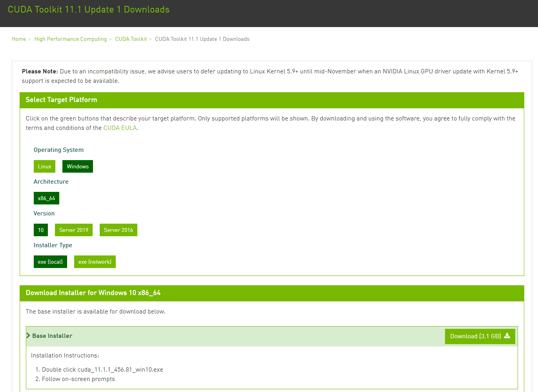Click the download arrow icon in Download button
This screenshot has width=538, height=392.
coord(507,336)
